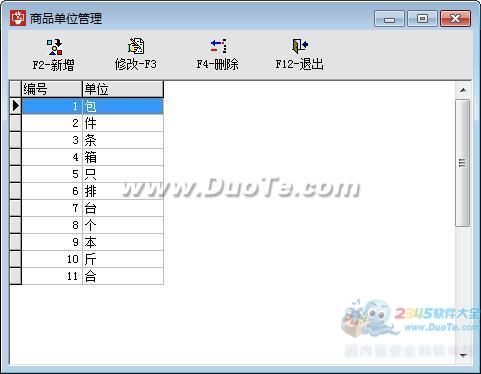This screenshot has width=481, height=374.
Task: Open the 修改-F3 edit icon
Action: pos(136,46)
